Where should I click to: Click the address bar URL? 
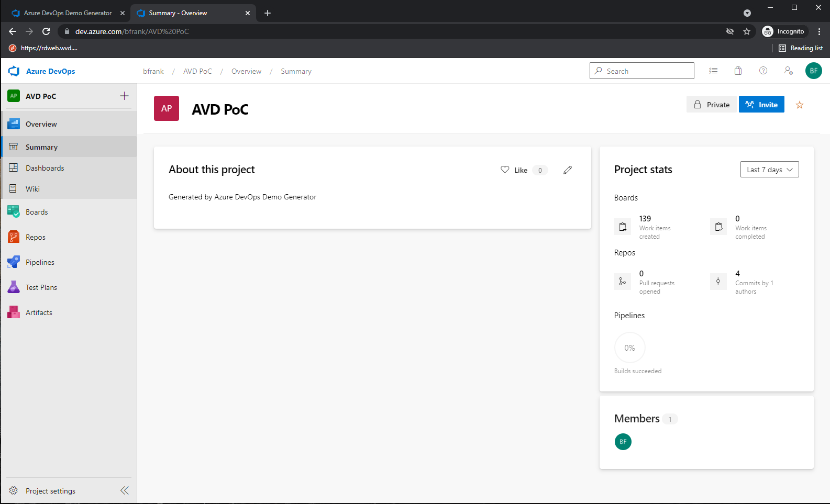[132, 31]
